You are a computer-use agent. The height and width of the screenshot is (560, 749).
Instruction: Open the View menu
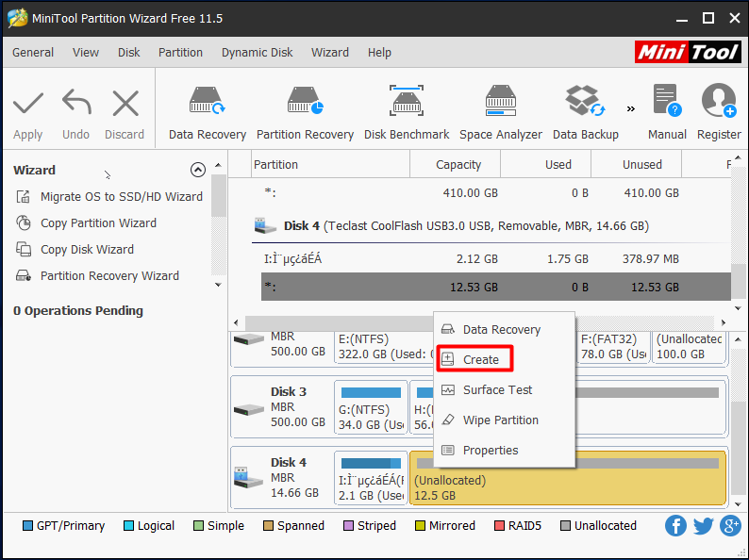click(x=86, y=53)
